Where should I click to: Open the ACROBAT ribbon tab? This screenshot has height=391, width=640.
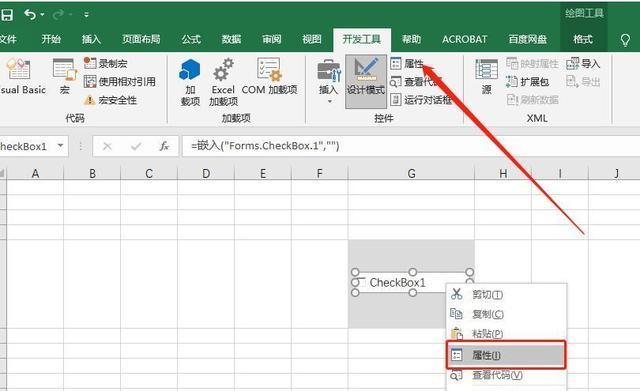(x=464, y=39)
